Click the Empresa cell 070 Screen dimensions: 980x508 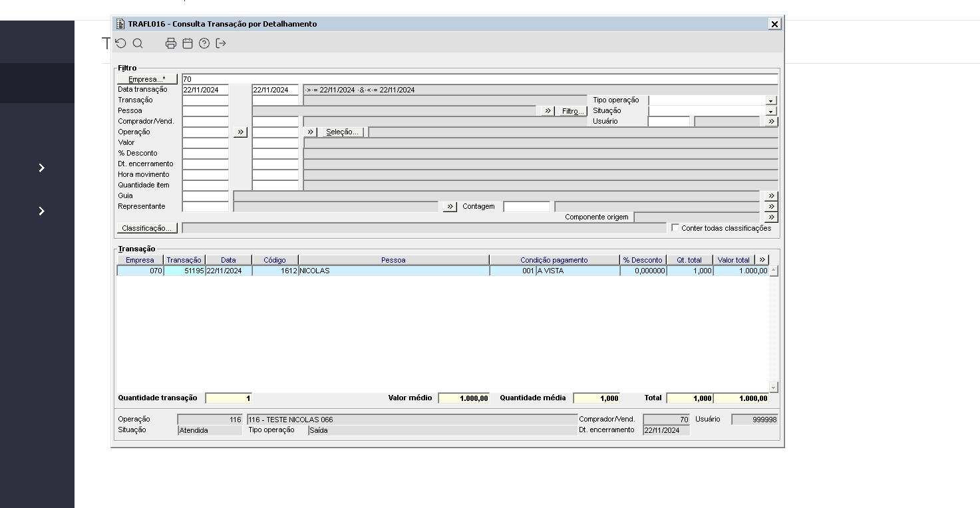click(140, 271)
